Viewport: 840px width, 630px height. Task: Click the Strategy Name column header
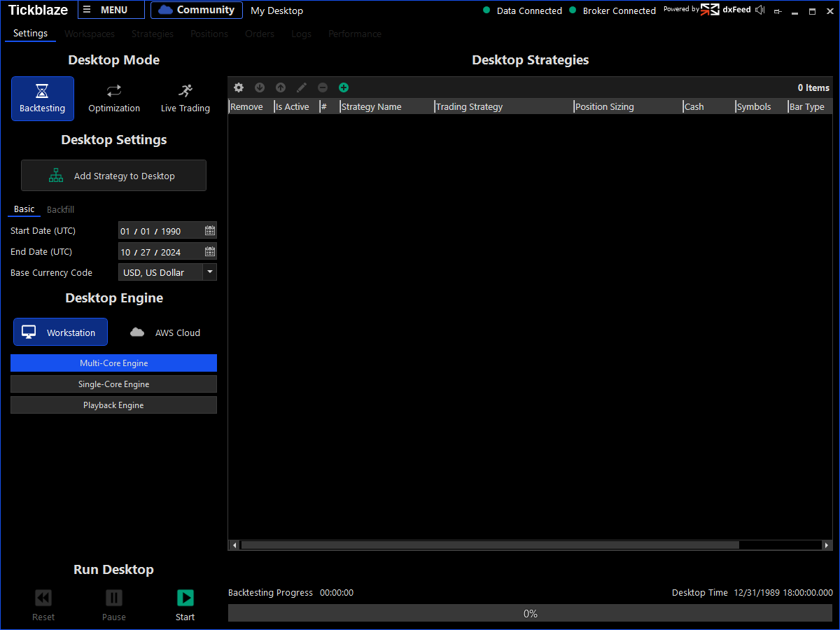(x=387, y=106)
